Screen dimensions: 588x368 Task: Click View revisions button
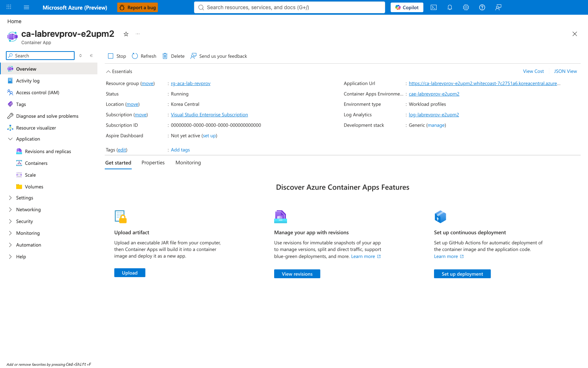click(x=297, y=274)
